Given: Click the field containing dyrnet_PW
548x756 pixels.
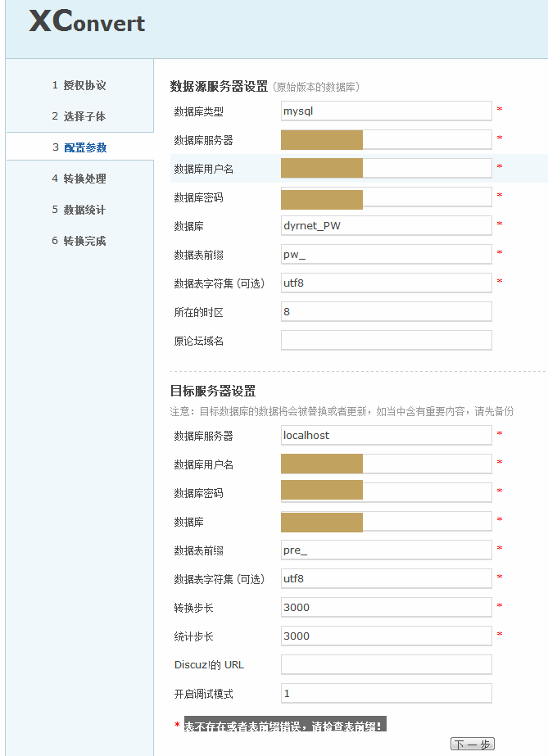Looking at the screenshot, I should click(x=386, y=225).
